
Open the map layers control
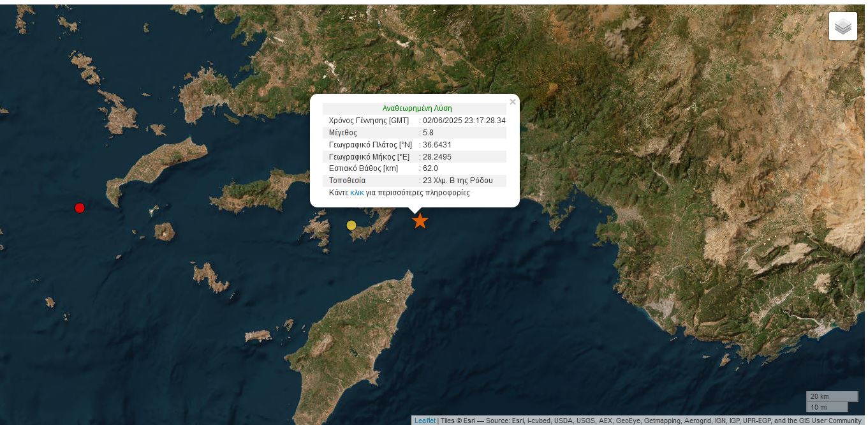[x=842, y=26]
